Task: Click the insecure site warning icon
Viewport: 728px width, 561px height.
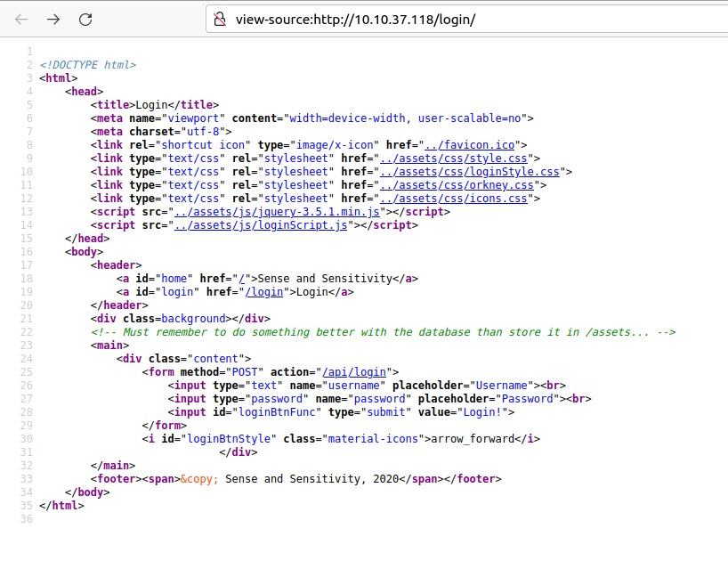Action: (219, 18)
